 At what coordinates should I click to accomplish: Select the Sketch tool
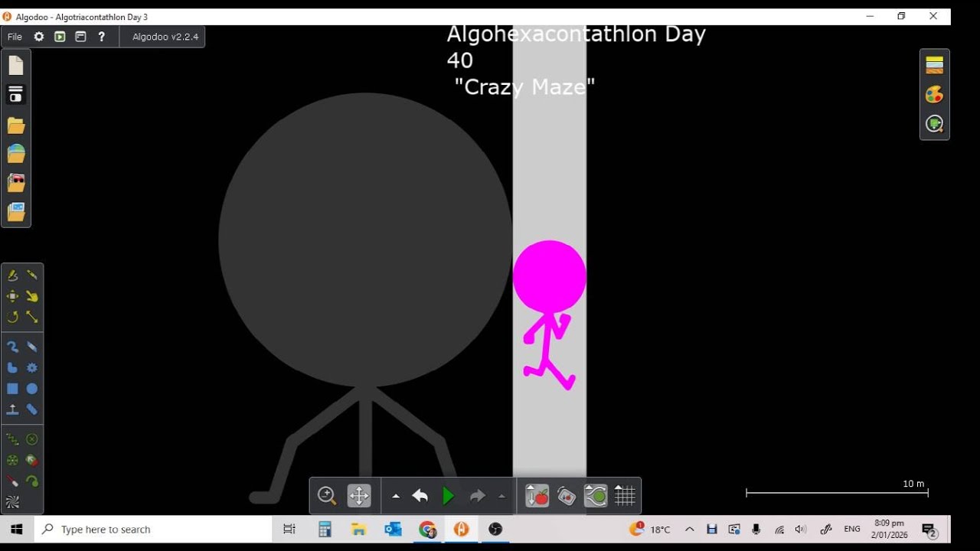point(12,275)
